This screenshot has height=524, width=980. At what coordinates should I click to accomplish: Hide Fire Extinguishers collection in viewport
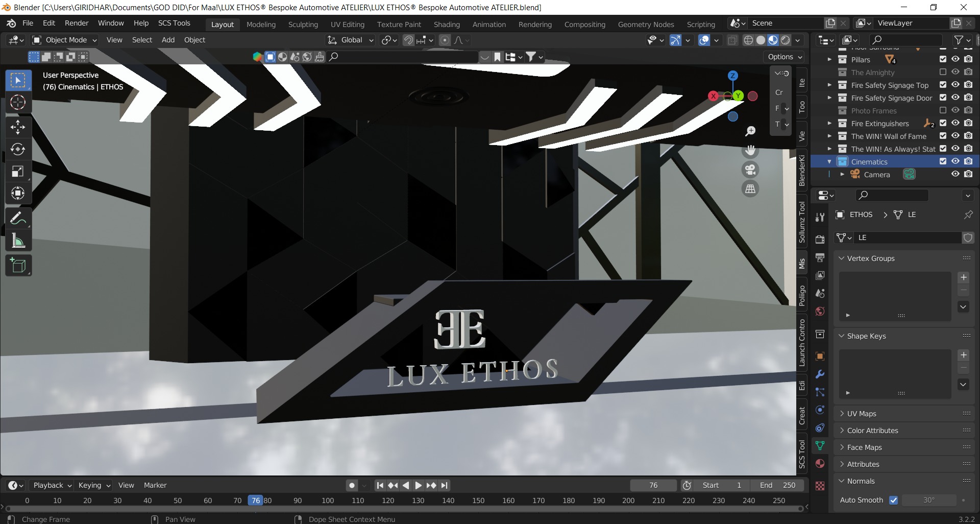coord(955,123)
